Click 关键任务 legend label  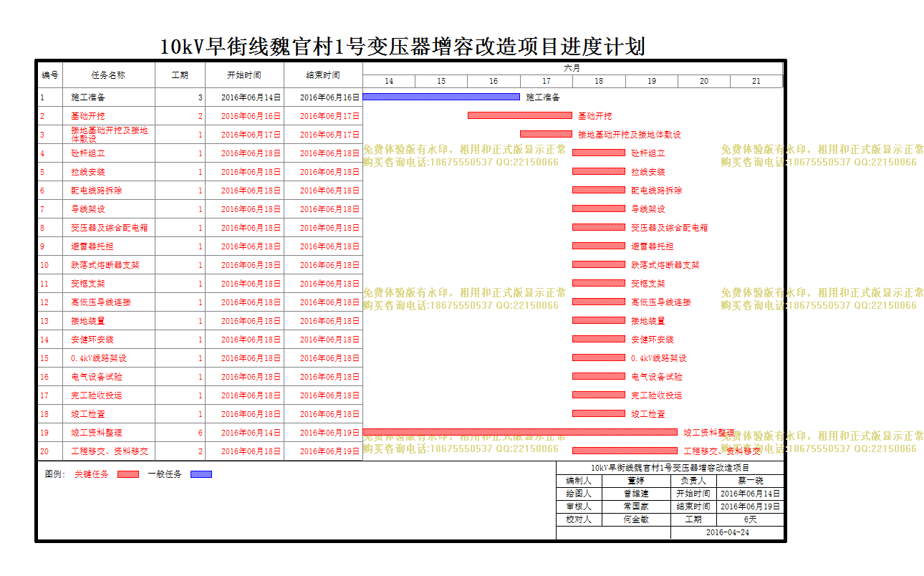pyautogui.click(x=92, y=474)
